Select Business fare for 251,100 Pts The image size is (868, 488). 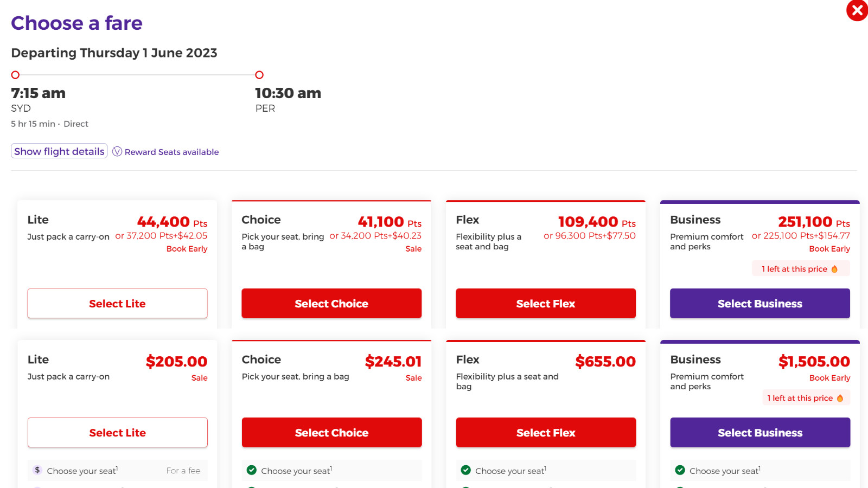pos(760,304)
